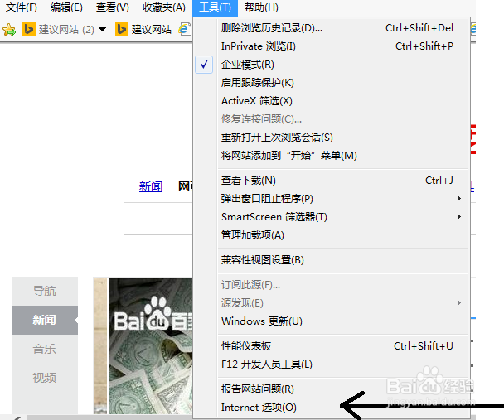504x420 pixels.
Task: Open the 收藏夹(A) menu
Action: (x=164, y=7)
